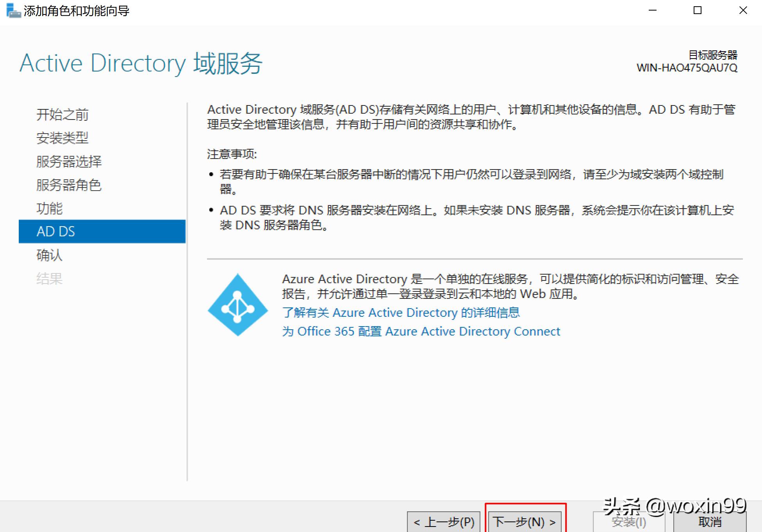Click the Office 365 Azure AD Connect link
This screenshot has height=532, width=762.
(x=421, y=331)
